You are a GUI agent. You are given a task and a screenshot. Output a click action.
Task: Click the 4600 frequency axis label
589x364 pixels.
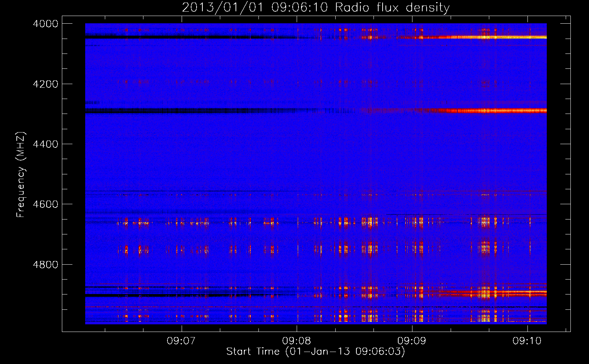45,204
